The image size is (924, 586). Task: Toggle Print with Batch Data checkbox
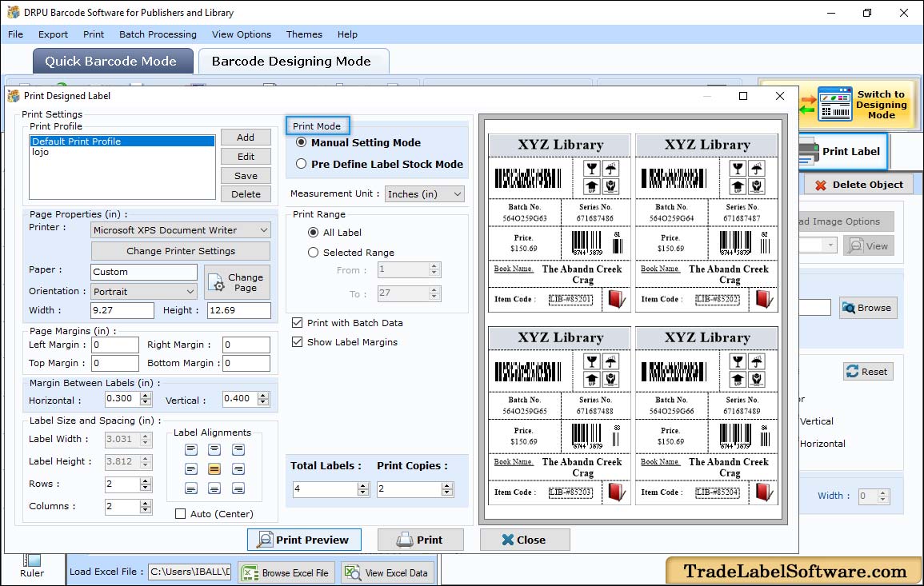point(297,323)
